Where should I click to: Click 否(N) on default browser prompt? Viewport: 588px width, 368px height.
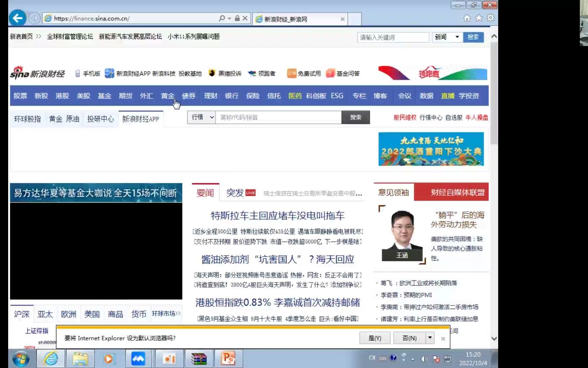coord(409,338)
